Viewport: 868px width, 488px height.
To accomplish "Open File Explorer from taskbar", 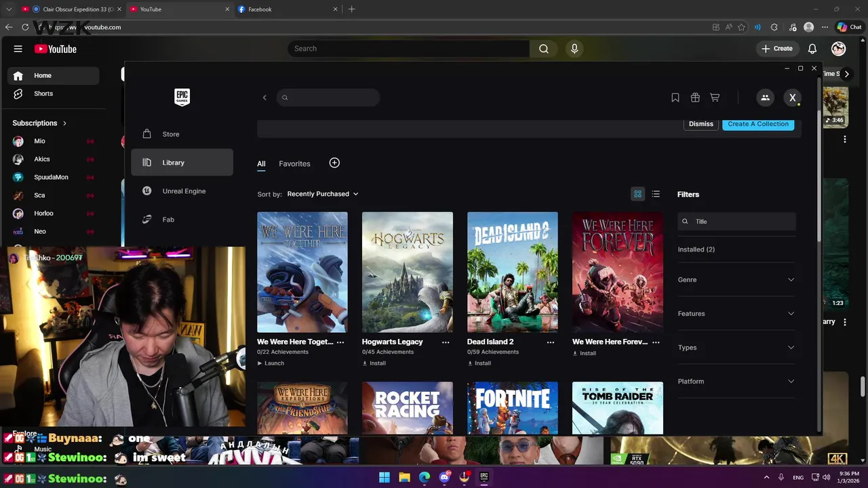I will pyautogui.click(x=404, y=477).
